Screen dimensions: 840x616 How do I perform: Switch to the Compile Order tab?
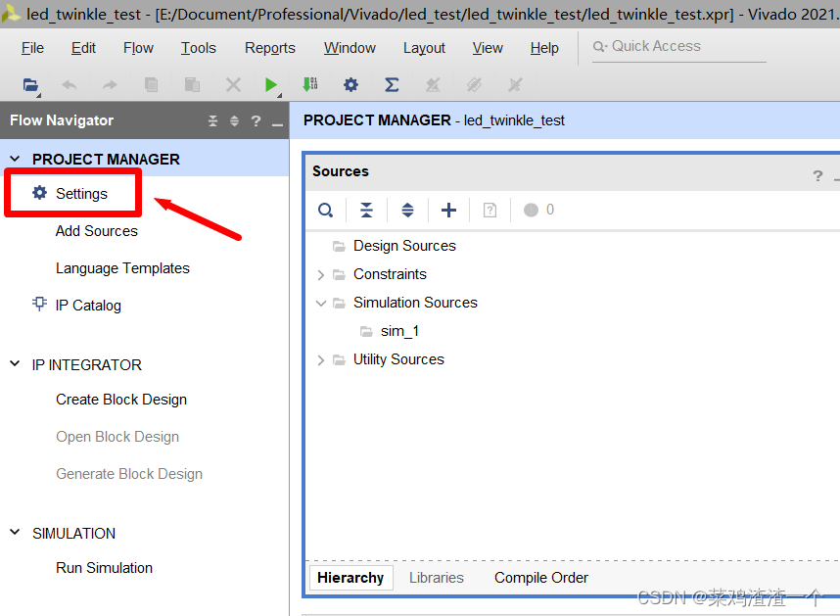coord(541,578)
